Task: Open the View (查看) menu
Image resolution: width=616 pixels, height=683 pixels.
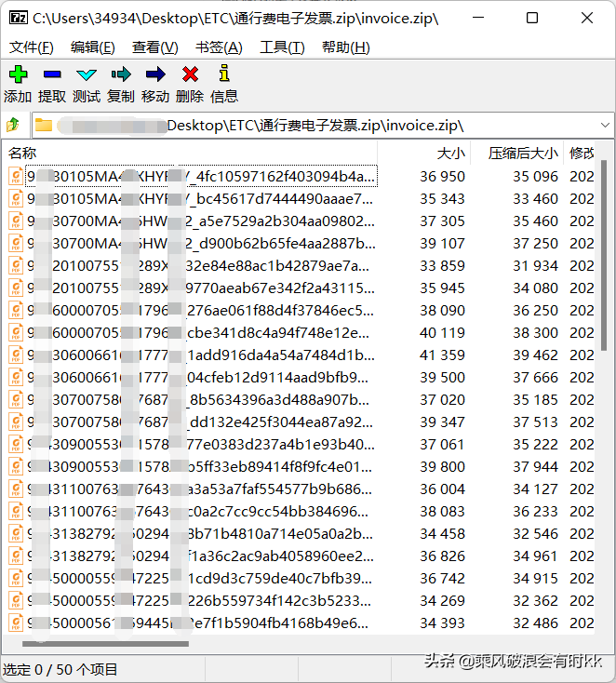Action: click(x=154, y=47)
